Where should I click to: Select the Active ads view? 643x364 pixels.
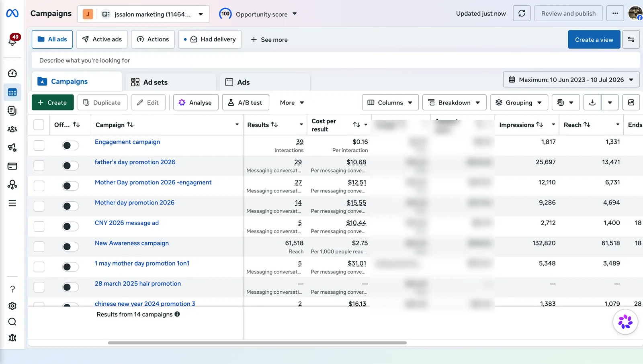[102, 39]
